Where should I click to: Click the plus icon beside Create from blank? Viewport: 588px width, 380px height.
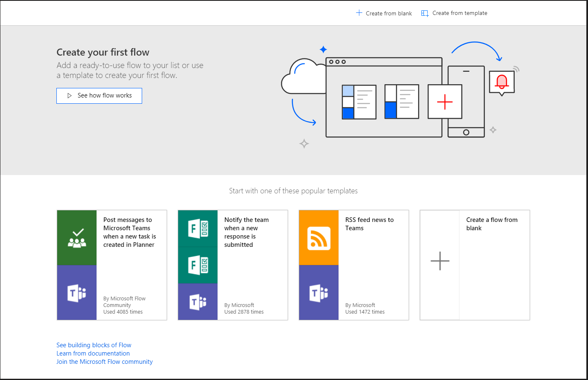(359, 13)
